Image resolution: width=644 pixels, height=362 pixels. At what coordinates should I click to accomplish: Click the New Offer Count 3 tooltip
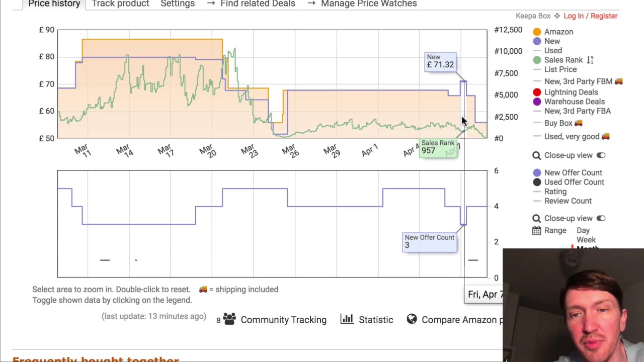coord(429,242)
